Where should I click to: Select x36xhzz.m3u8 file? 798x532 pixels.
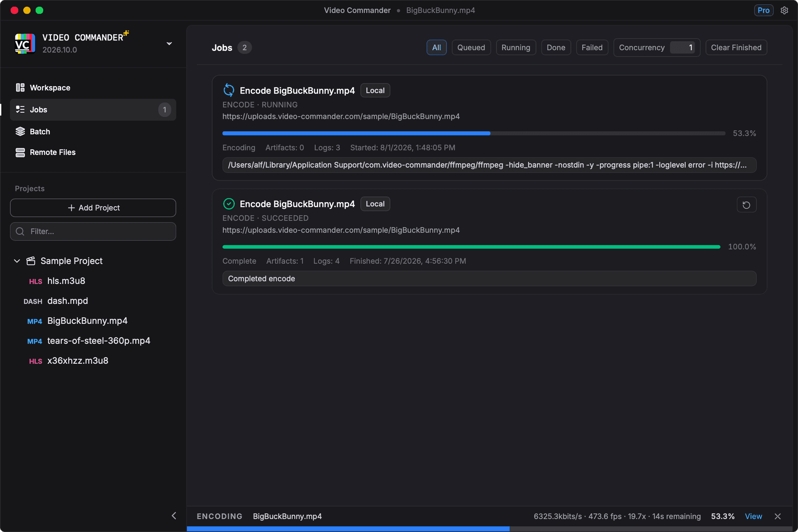78,361
